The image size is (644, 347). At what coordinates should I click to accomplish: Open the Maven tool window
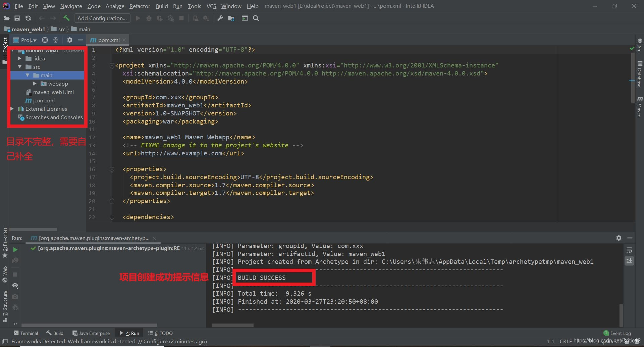click(640, 107)
